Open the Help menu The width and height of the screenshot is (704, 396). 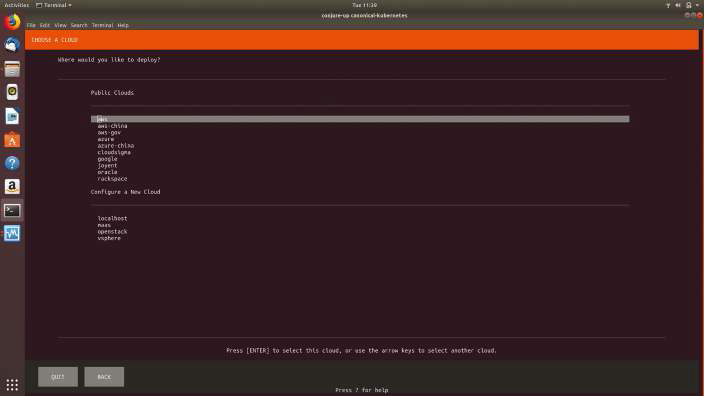(x=123, y=25)
